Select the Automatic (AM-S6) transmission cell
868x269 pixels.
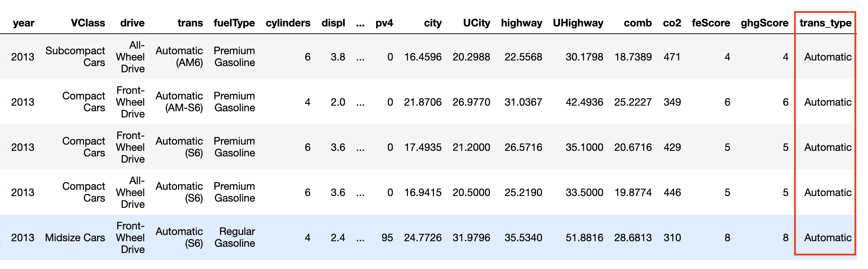179,102
